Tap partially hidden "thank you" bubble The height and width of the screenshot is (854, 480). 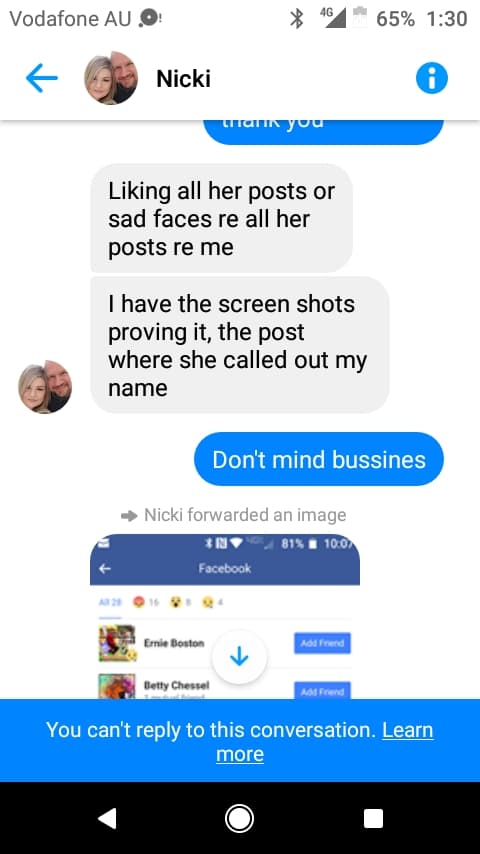(x=324, y=132)
